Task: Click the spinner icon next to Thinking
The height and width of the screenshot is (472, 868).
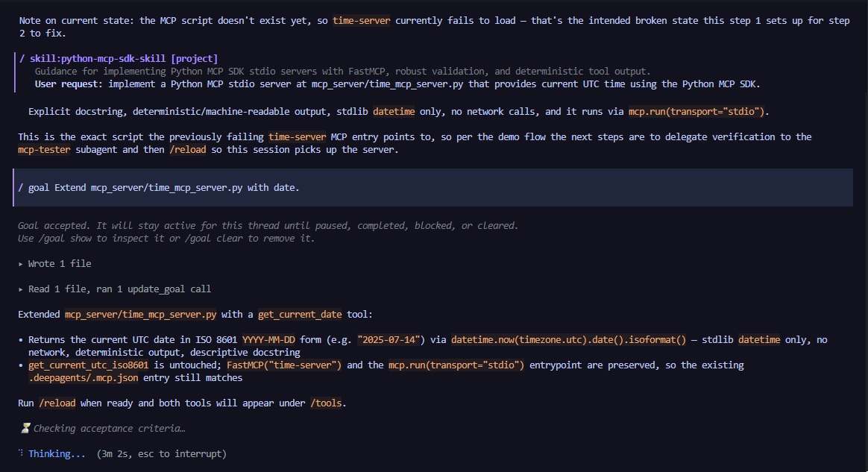Action: click(20, 453)
